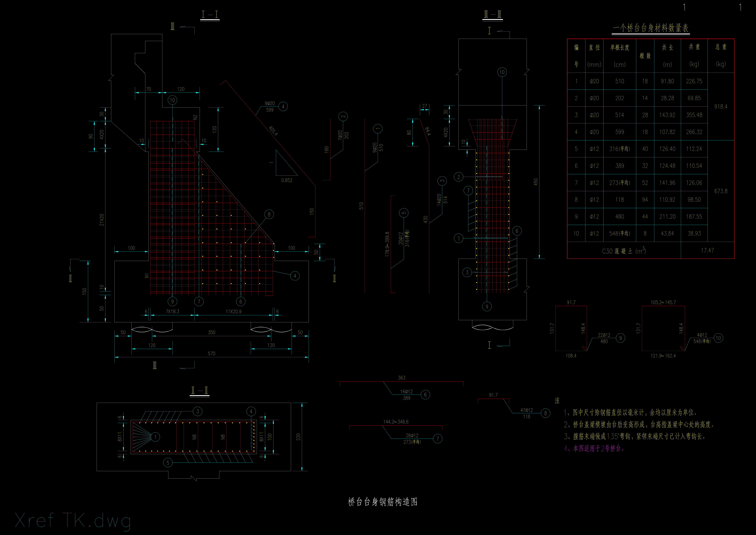Select total length value 43.84

pos(667,233)
